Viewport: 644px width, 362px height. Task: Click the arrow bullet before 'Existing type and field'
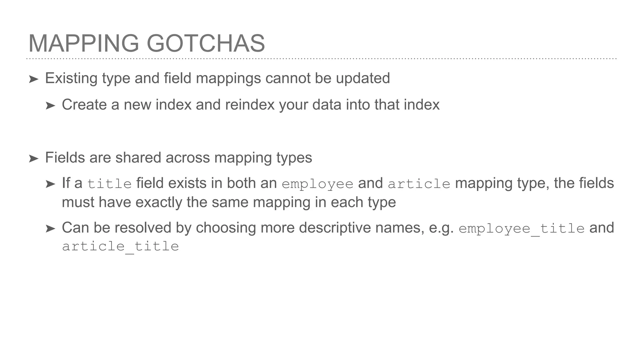33,79
